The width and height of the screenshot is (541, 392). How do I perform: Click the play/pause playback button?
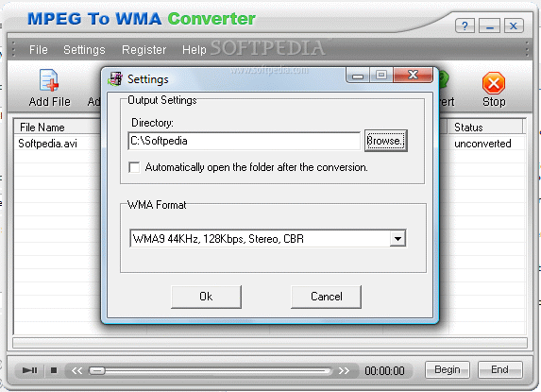(29, 370)
